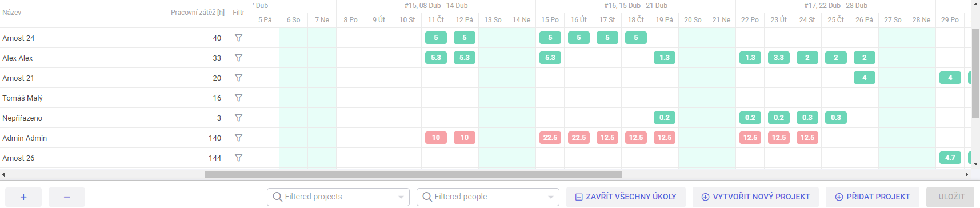Click the Přidat projekt button
Image resolution: width=980 pixels, height=208 pixels.
pyautogui.click(x=873, y=197)
